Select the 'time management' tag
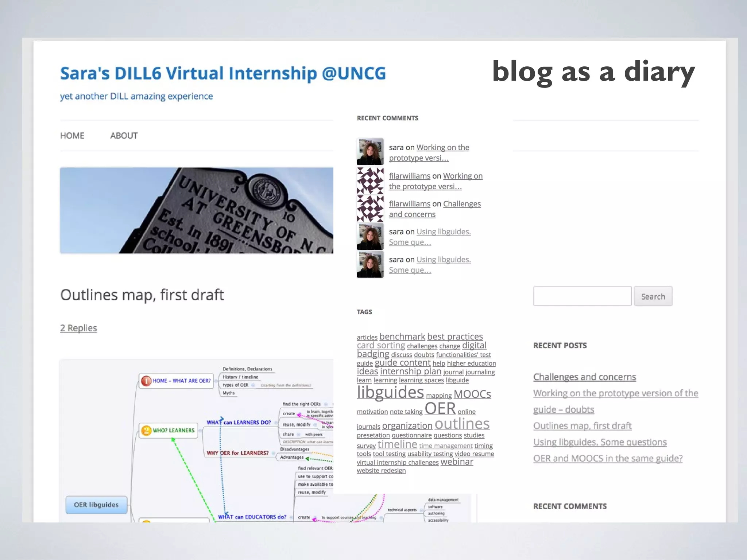 (446, 446)
